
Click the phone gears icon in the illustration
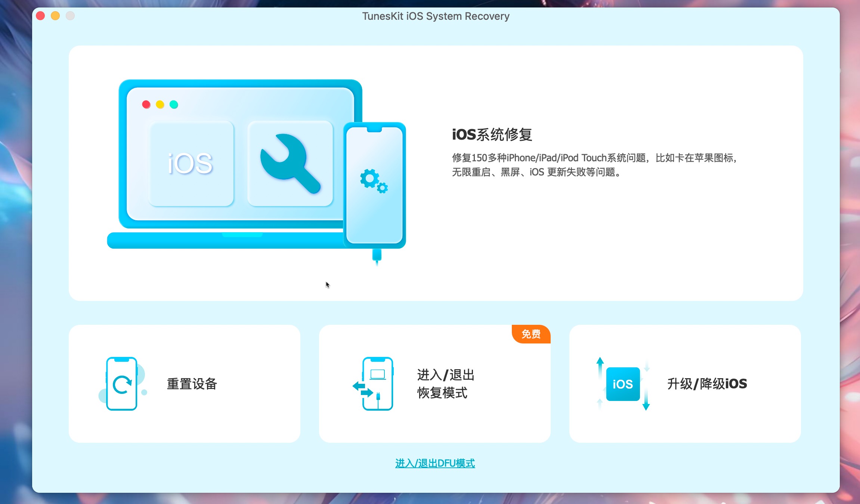click(x=374, y=181)
